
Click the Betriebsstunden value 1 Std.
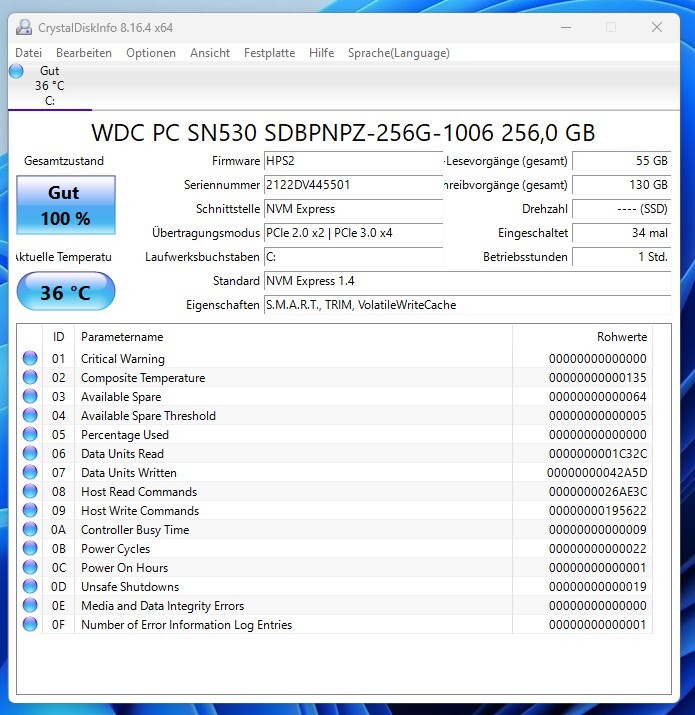coord(622,257)
